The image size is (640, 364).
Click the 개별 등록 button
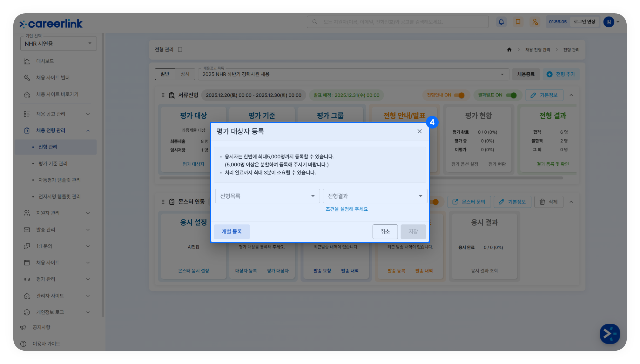[x=232, y=232]
